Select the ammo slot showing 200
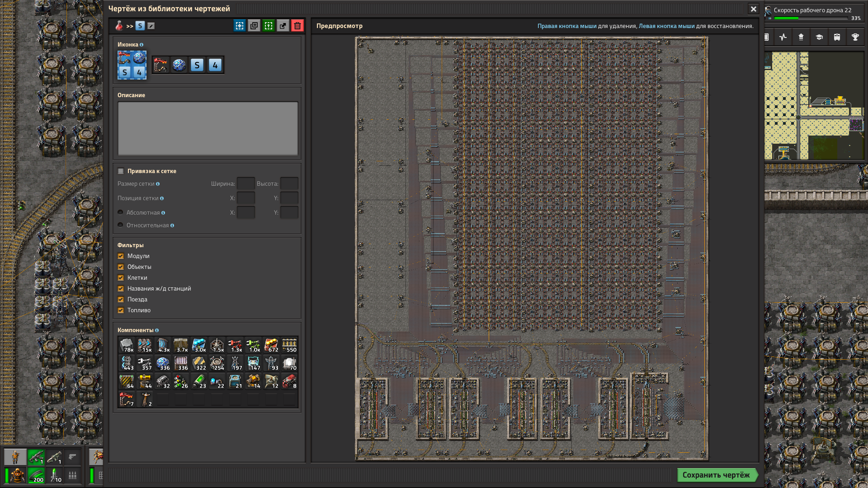The image size is (868, 488). [36, 475]
